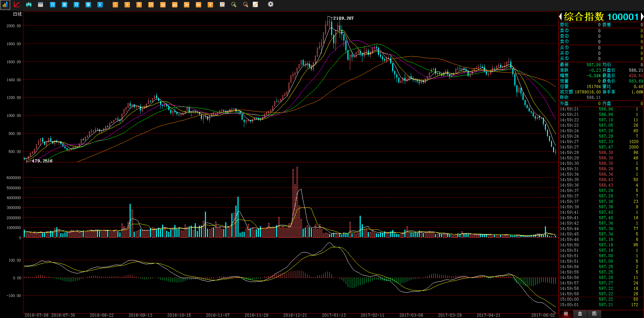Click the 委比 label

coord(564,24)
